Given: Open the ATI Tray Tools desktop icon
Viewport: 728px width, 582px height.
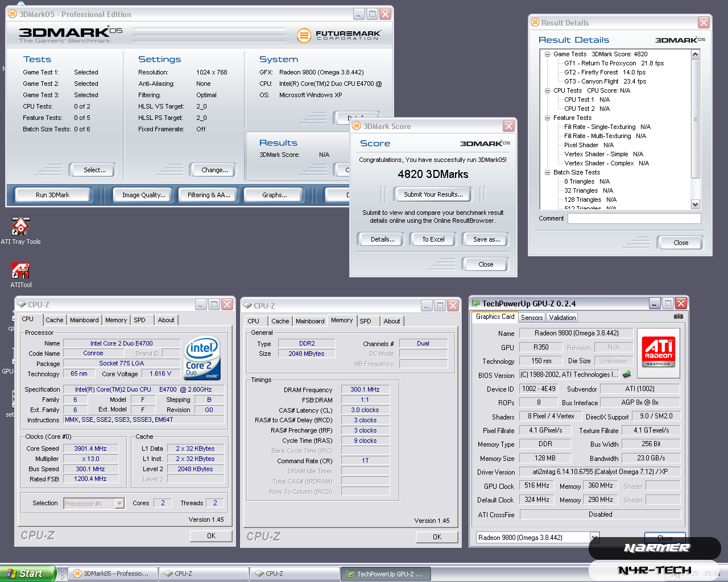Looking at the screenshot, I should [x=21, y=231].
